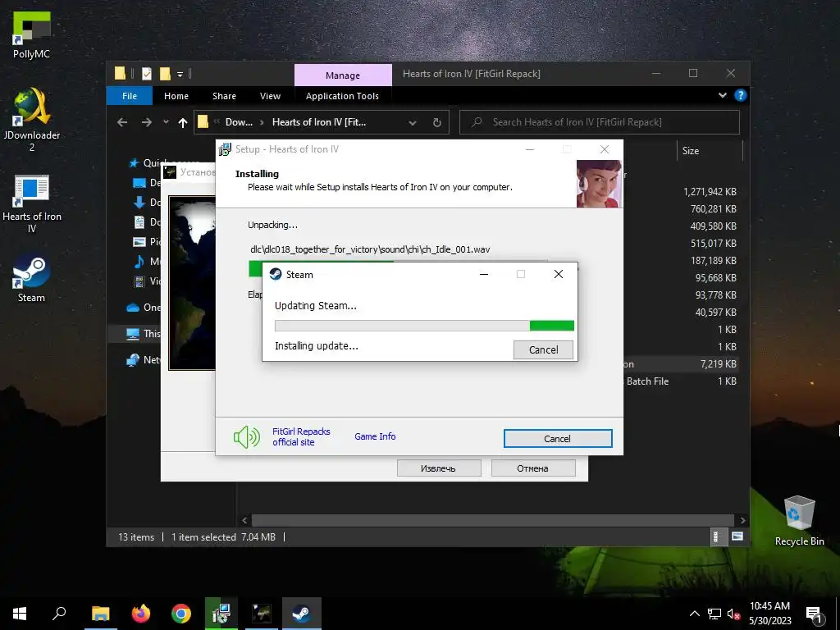The image size is (840, 630).
Task: Go back in File Explorer
Action: click(122, 122)
